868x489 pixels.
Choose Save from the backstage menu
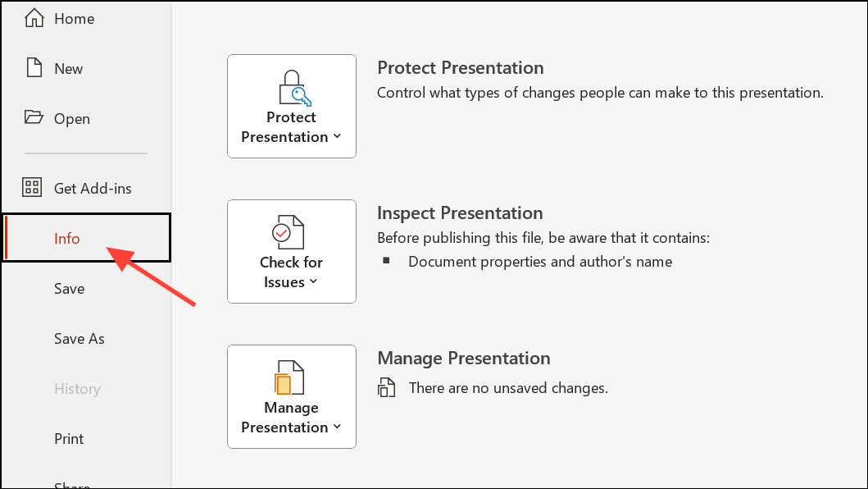[69, 288]
